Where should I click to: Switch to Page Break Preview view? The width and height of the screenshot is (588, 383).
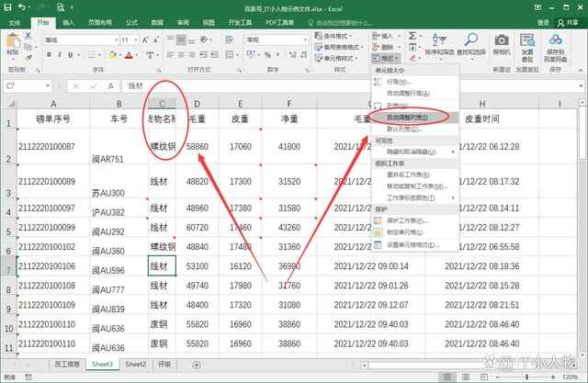click(484, 377)
